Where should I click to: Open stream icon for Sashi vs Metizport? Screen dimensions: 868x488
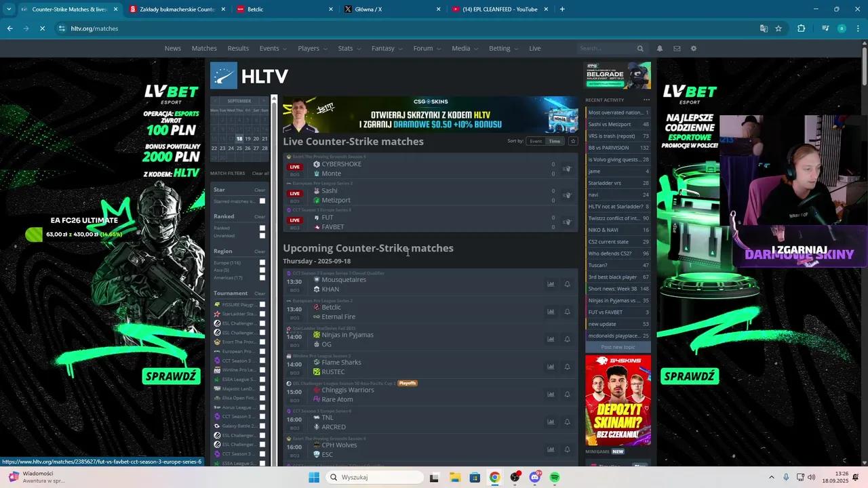point(567,195)
